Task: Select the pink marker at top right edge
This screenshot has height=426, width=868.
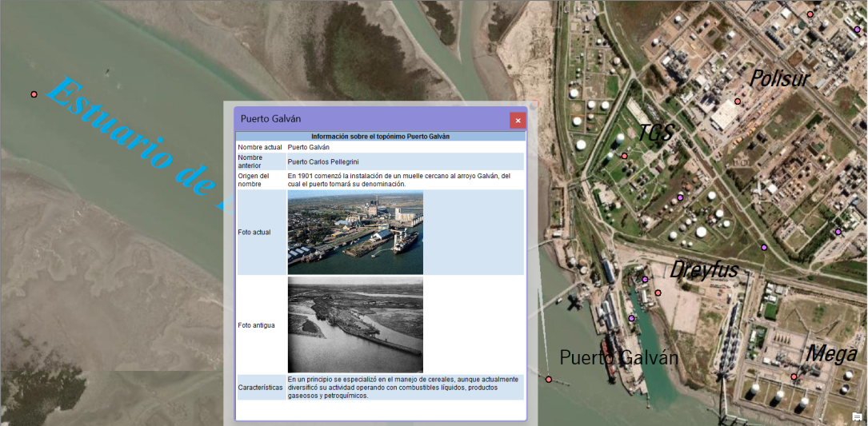Action: (810, 14)
